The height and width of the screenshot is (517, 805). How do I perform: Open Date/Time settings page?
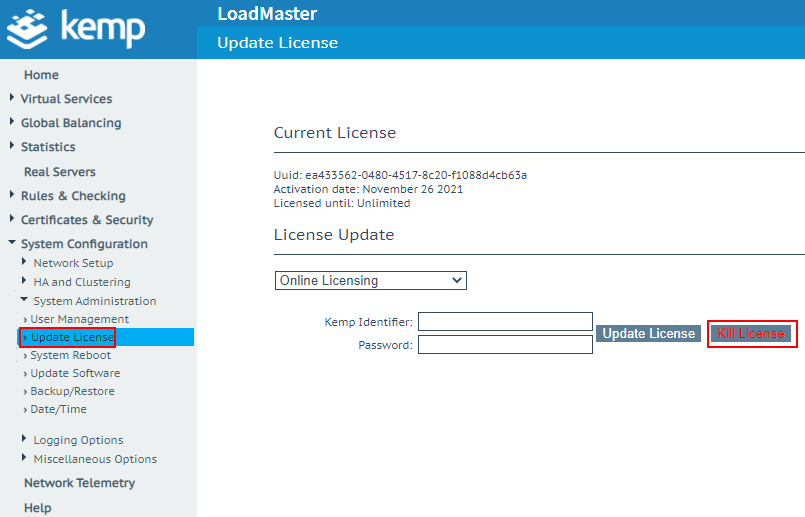[59, 409]
